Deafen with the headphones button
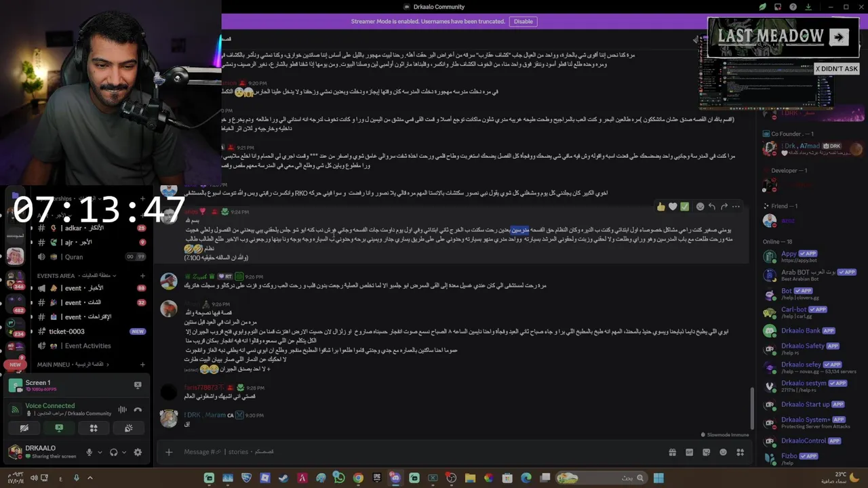Viewport: 868px width, 488px height. [113, 452]
